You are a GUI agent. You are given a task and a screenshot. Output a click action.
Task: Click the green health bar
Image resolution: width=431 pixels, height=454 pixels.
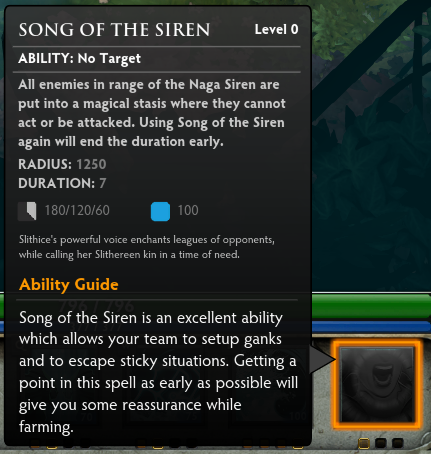point(371,306)
